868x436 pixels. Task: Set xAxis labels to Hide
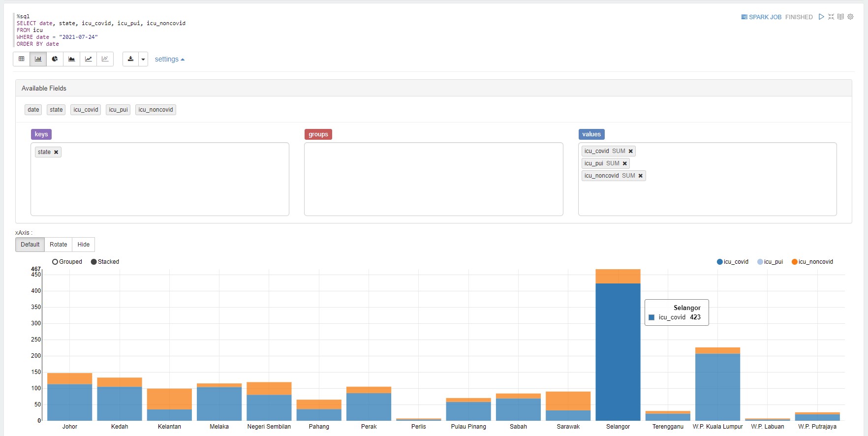pos(83,245)
